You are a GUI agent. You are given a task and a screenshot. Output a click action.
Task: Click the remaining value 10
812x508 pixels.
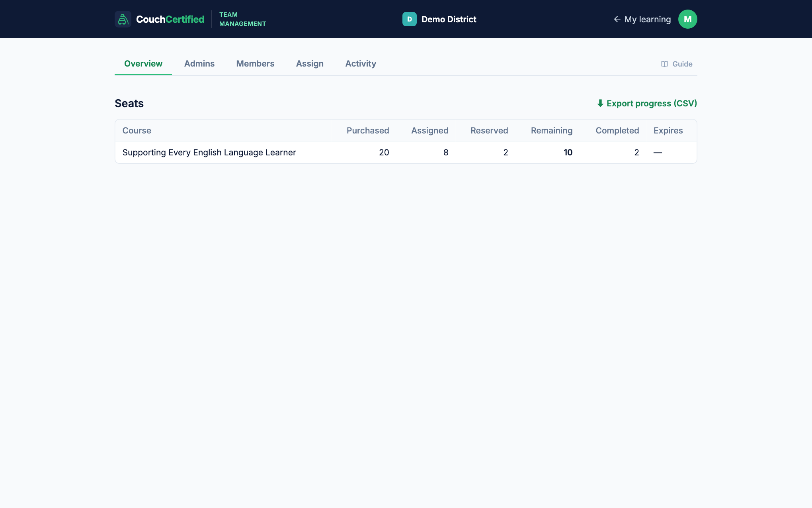[x=568, y=152]
